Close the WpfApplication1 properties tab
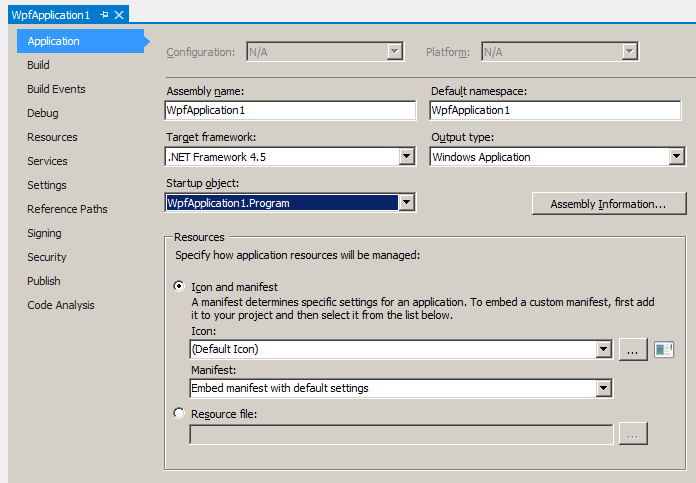This screenshot has height=483, width=696. pos(119,16)
